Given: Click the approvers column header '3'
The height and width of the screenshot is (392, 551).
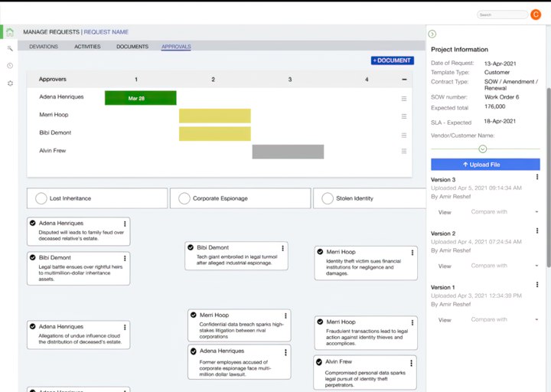Looking at the screenshot, I should pyautogui.click(x=290, y=80).
